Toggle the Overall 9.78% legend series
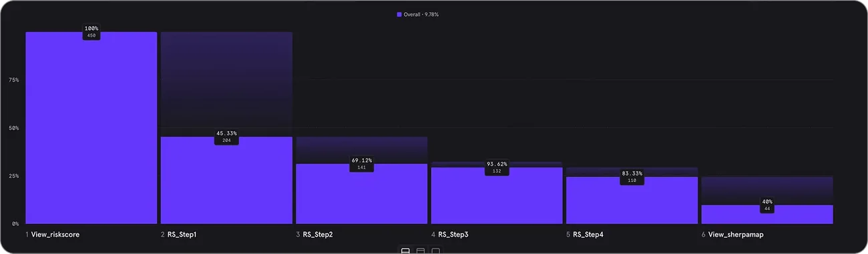The width and height of the screenshot is (868, 254). (418, 14)
